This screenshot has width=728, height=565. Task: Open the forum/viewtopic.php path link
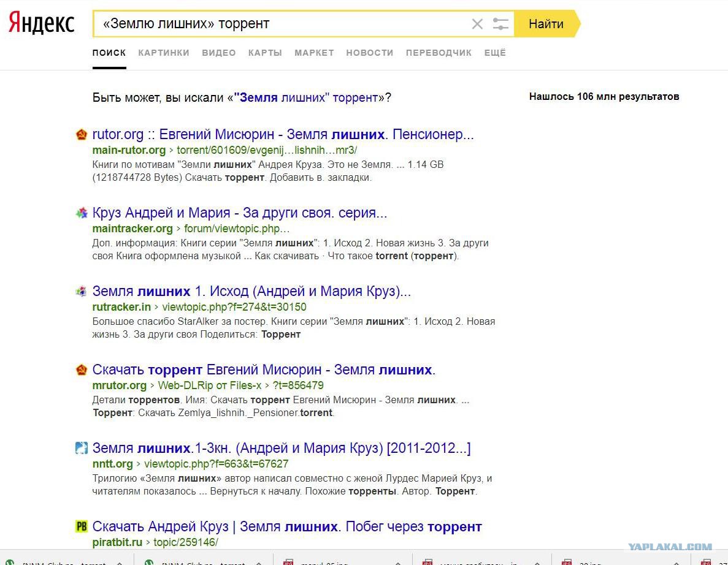(237, 229)
